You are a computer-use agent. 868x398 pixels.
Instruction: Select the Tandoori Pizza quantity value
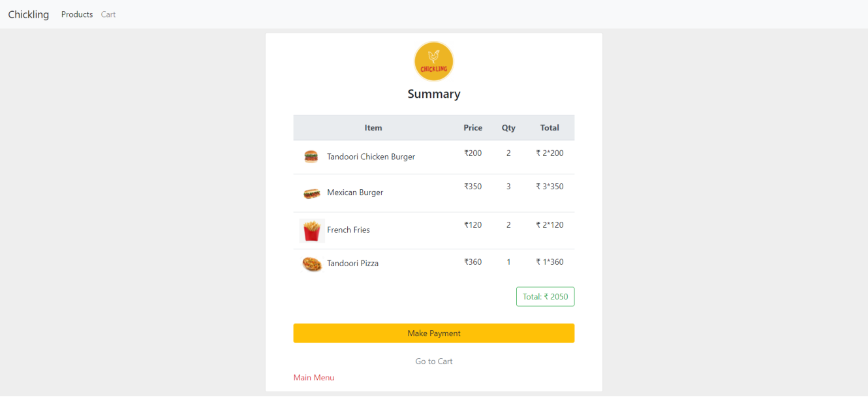pos(508,262)
